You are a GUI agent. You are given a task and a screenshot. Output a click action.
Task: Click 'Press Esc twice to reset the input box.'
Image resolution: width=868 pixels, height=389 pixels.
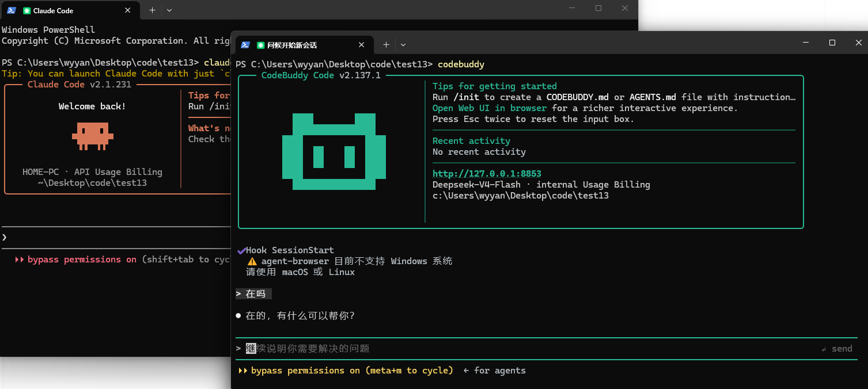[x=533, y=119]
